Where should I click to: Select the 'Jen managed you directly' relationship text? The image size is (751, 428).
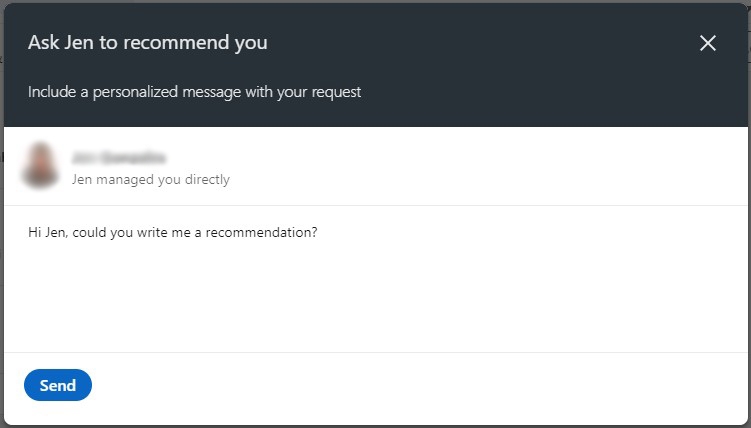151,180
